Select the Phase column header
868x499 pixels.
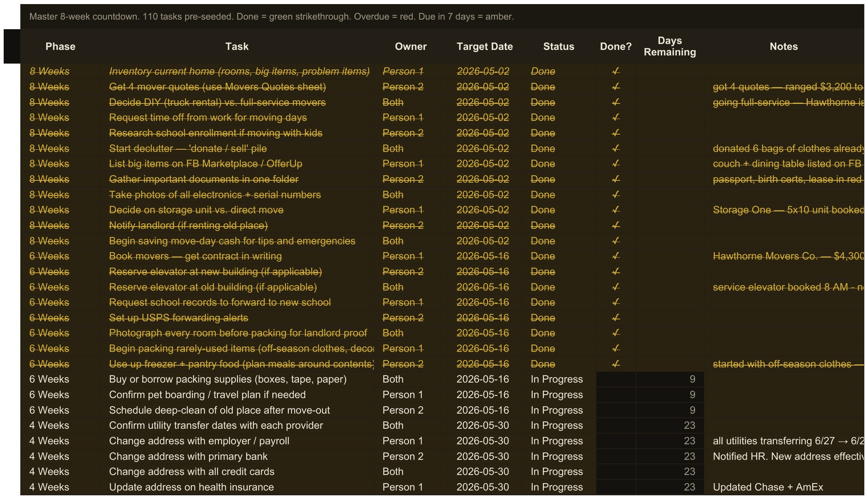point(60,46)
